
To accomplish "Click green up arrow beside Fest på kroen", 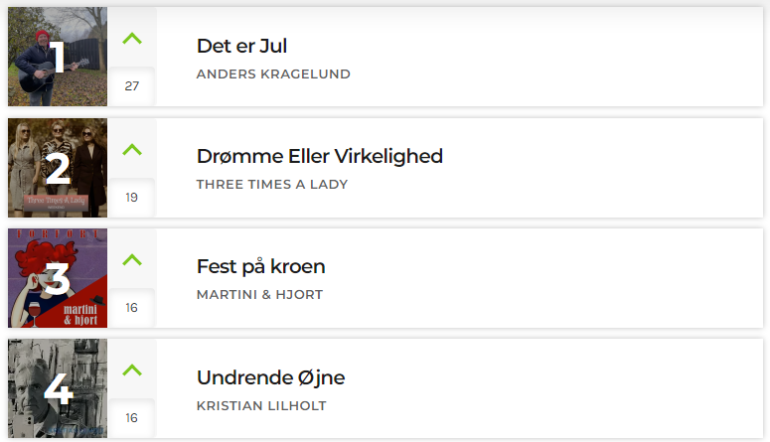I will [x=132, y=260].
